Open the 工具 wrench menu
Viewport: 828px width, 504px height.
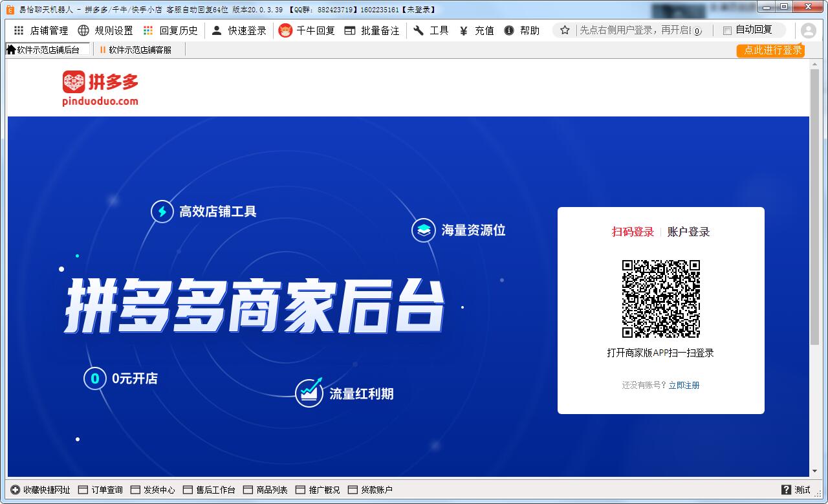[431, 30]
